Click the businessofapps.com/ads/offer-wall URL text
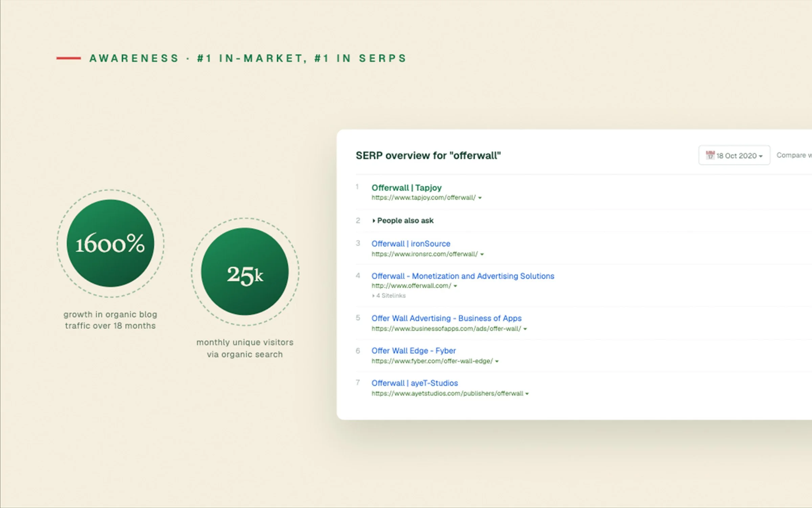This screenshot has width=812, height=508. (446, 329)
